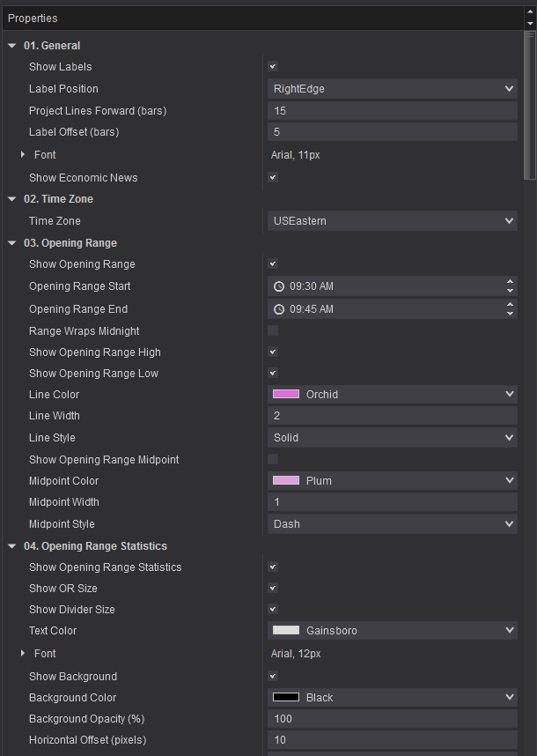The width and height of the screenshot is (537, 756).
Task: Select the Opening Range End time value 09:45 AM
Action: [x=312, y=309]
